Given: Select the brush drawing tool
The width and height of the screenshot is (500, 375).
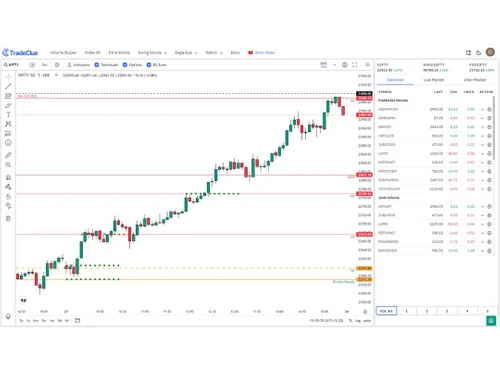Looking at the screenshot, I should [x=8, y=105].
